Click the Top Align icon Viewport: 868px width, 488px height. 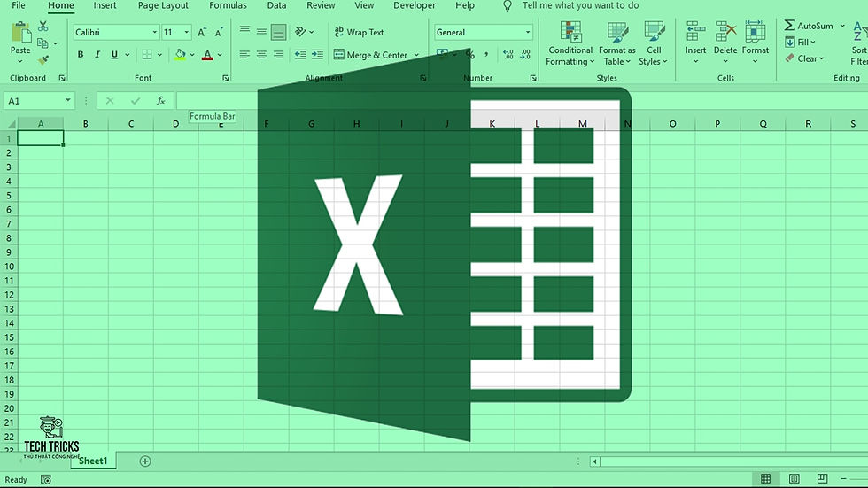click(244, 32)
